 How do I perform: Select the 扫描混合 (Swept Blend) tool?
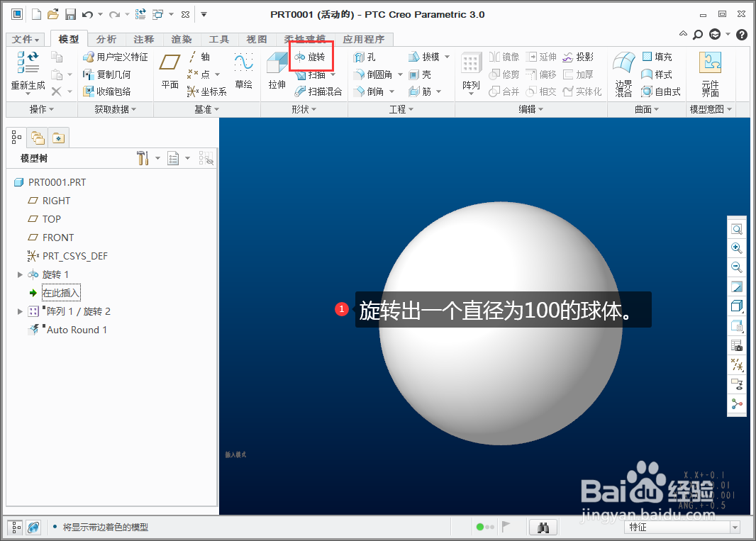click(x=318, y=91)
